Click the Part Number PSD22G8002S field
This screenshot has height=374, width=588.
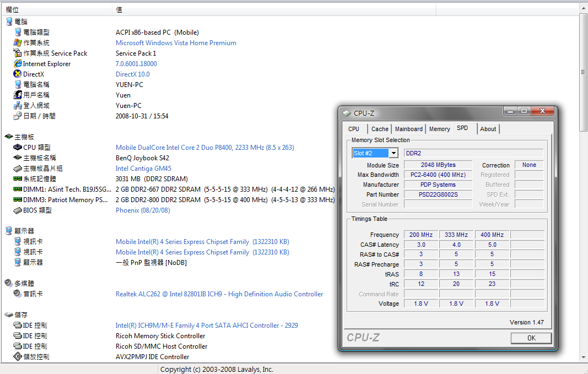(x=438, y=194)
